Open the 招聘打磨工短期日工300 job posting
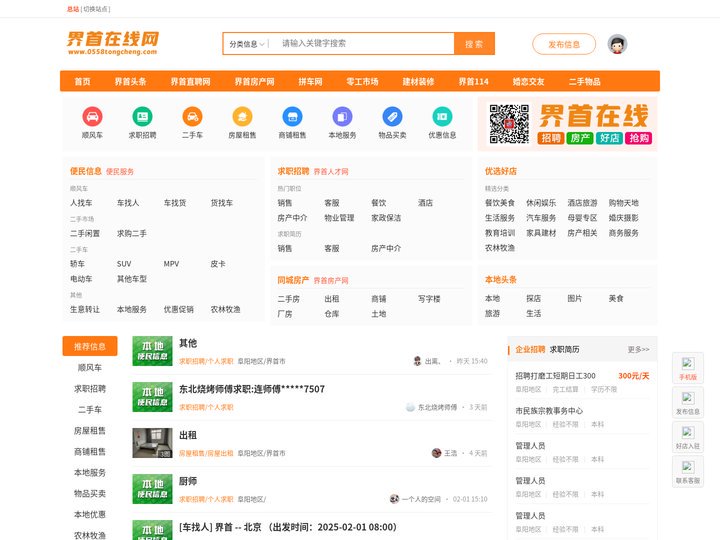Viewport: 720px width, 540px height. pyautogui.click(x=555, y=376)
